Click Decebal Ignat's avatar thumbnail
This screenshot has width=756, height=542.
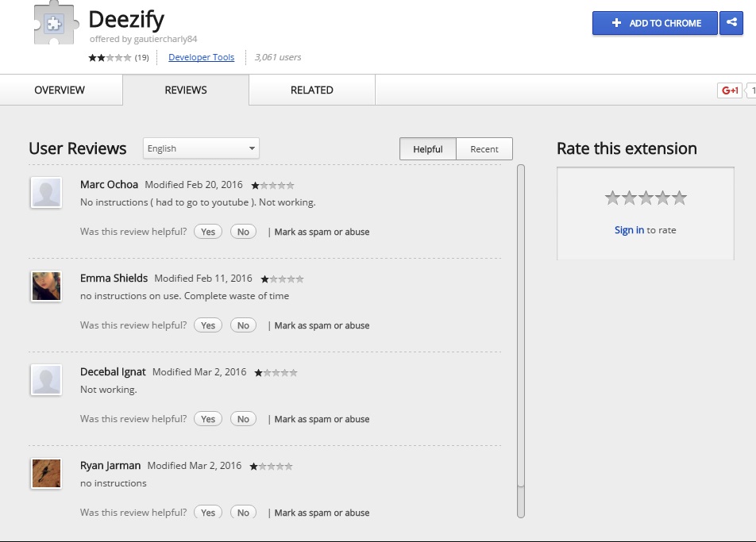point(46,379)
